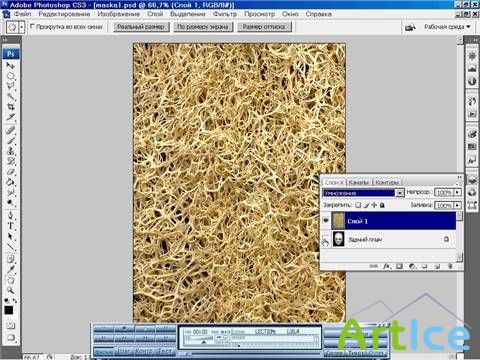Select the Magic Wand tool
The width and height of the screenshot is (480, 360).
(10, 97)
